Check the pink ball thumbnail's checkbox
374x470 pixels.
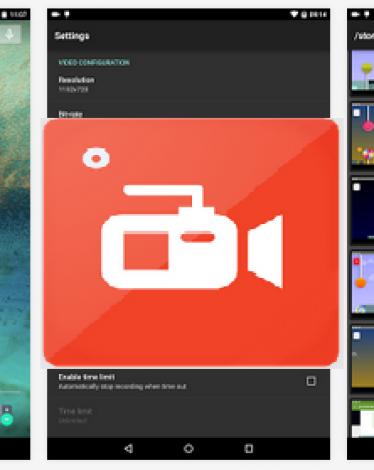pos(357,113)
